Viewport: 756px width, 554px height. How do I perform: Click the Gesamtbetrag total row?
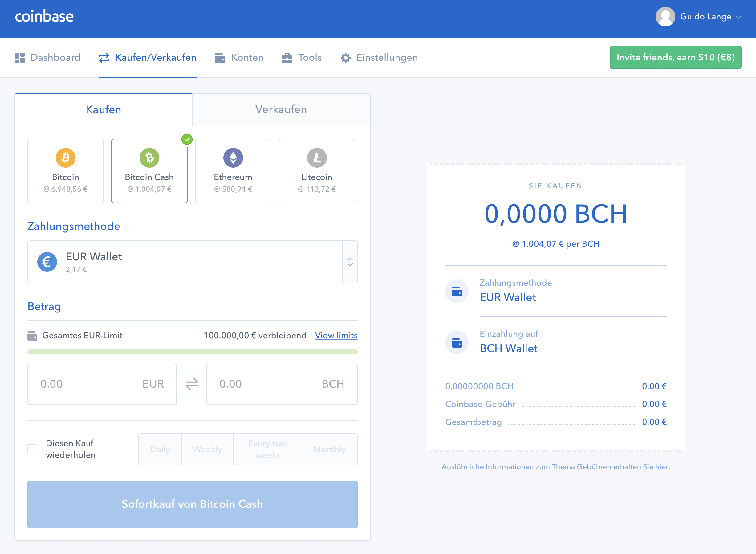[x=555, y=422]
